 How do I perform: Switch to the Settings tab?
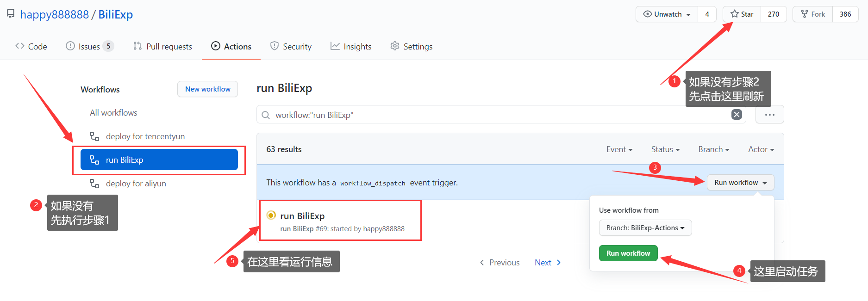pyautogui.click(x=411, y=46)
